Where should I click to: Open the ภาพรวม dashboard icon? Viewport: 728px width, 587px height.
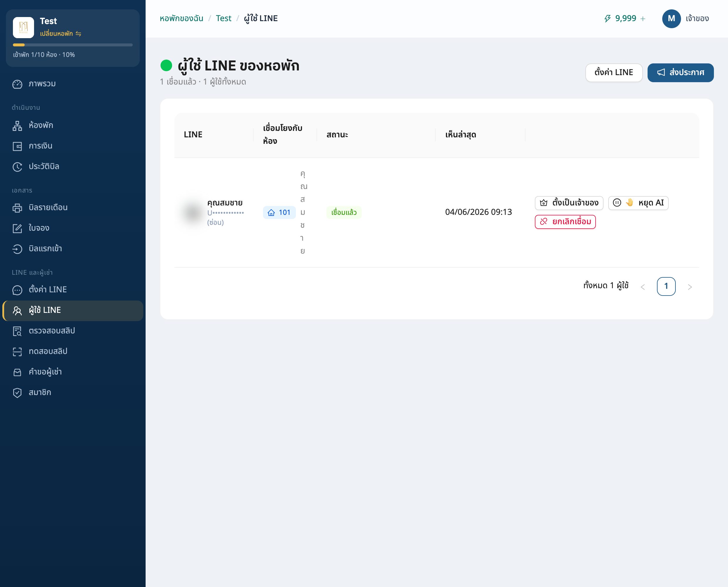(17, 84)
